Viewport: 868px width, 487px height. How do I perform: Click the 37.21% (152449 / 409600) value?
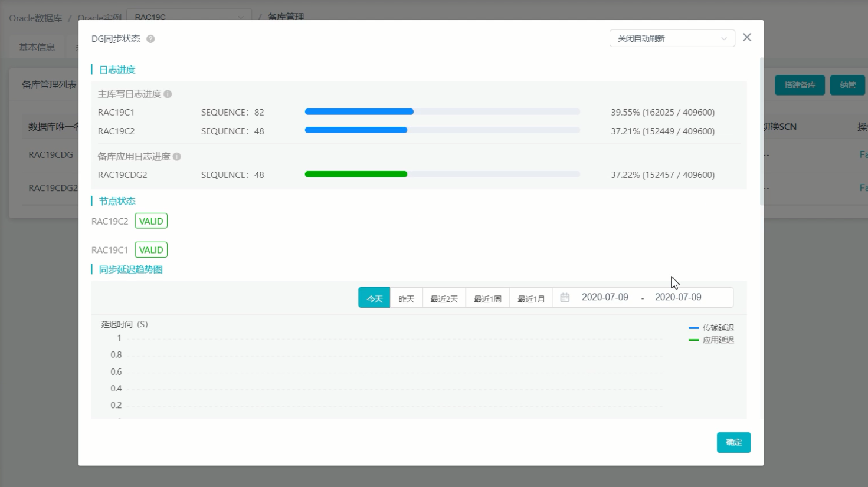[663, 131]
